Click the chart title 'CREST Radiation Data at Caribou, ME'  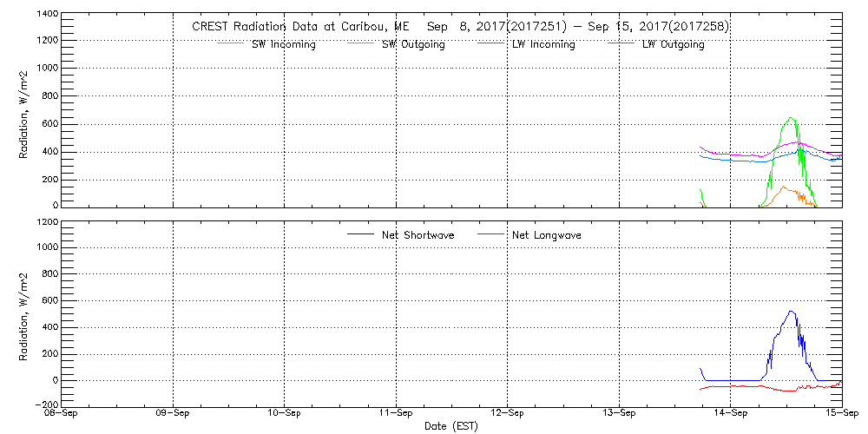(x=300, y=27)
